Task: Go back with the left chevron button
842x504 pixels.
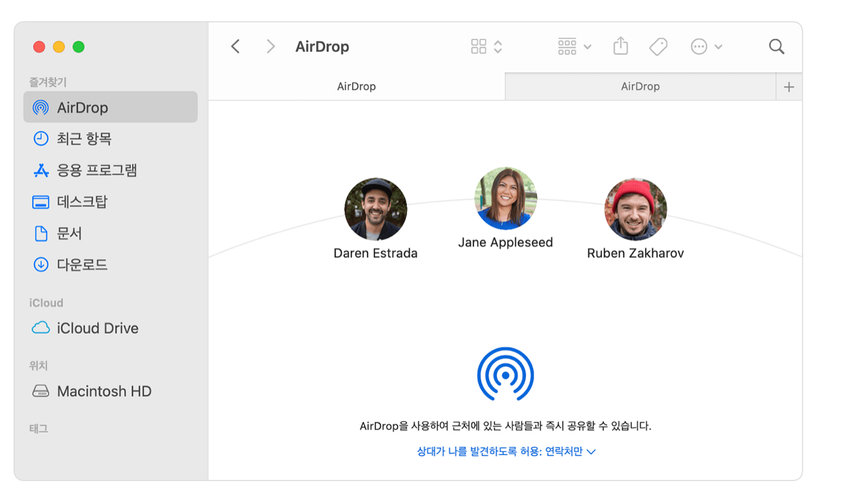Action: tap(236, 47)
